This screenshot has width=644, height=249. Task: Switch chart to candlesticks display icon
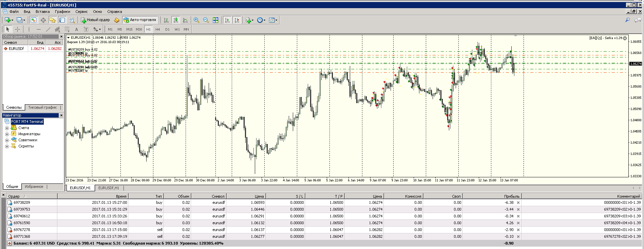tap(176, 20)
